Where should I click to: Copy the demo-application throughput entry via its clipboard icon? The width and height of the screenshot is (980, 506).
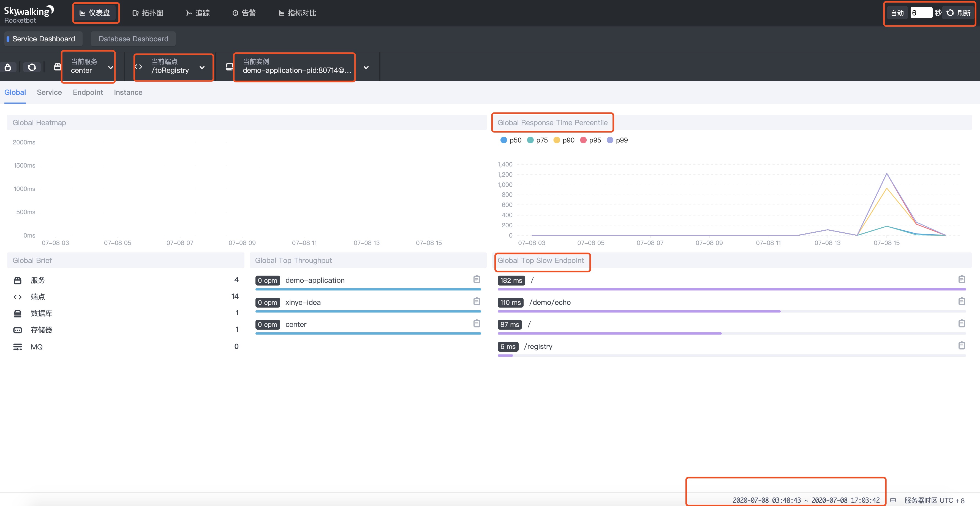click(476, 279)
